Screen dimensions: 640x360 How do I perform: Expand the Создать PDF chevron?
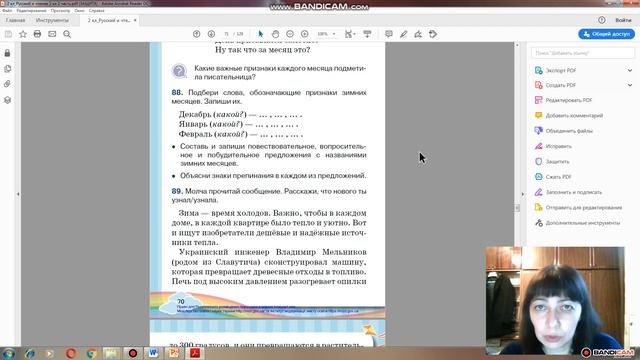click(x=630, y=85)
